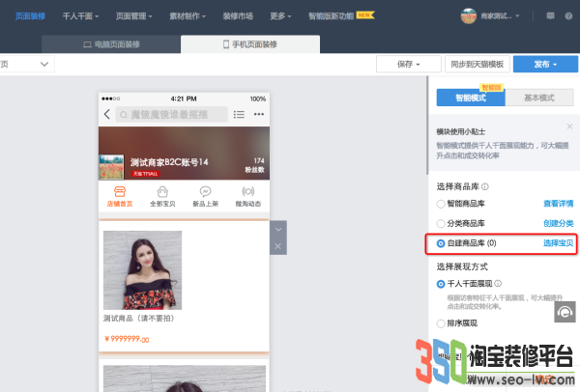Click the phone preview search field
This screenshot has height=392, width=580.
172,115
